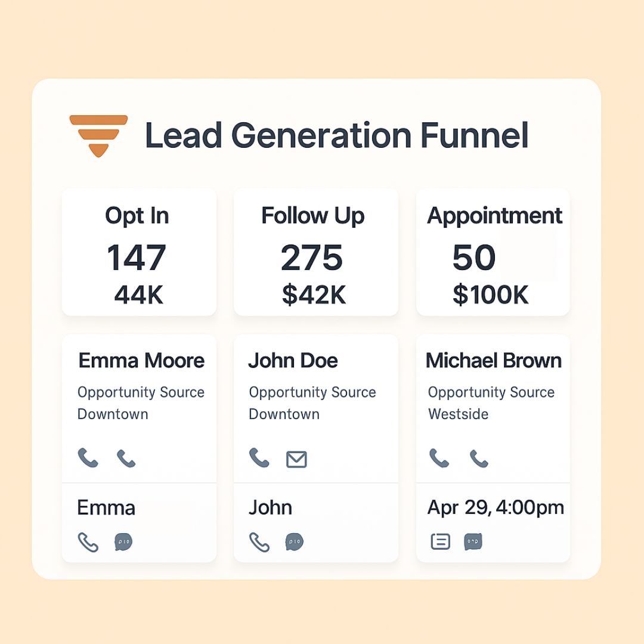Image resolution: width=644 pixels, height=644 pixels.
Task: Click the outlined phone icon below Emma
Action: 88,542
